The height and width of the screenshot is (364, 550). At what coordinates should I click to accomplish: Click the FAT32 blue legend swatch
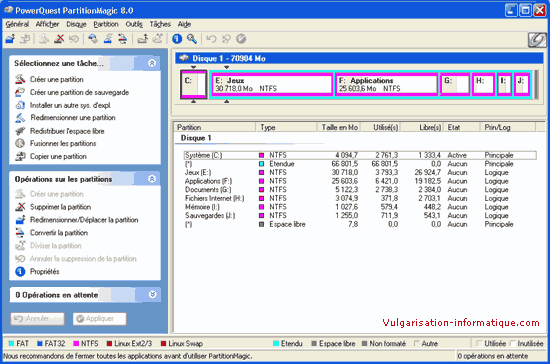(40, 343)
